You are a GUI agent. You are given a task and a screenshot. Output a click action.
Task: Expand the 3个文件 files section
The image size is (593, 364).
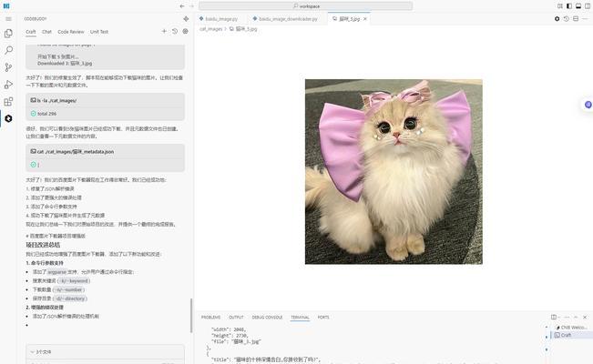tap(105, 352)
